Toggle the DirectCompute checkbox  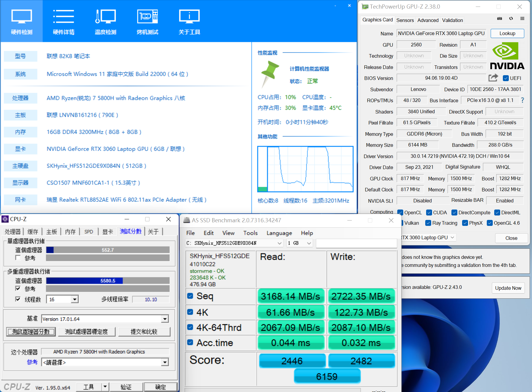[x=454, y=212]
